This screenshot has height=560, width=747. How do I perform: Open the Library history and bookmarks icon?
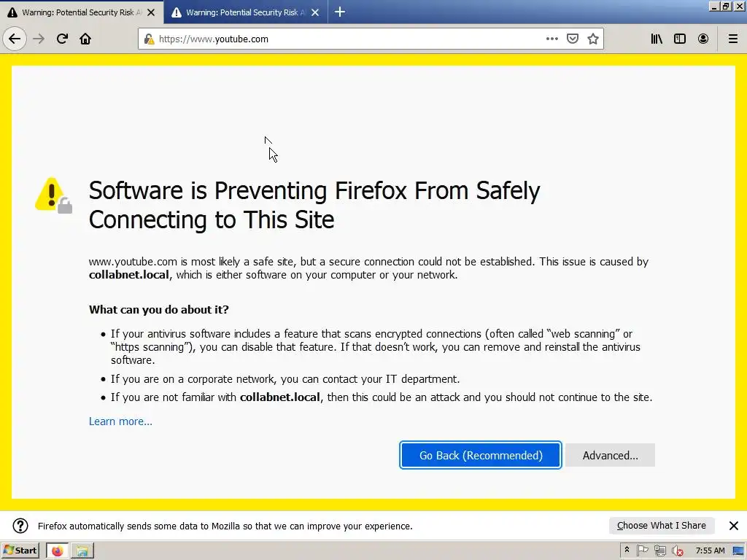point(657,39)
